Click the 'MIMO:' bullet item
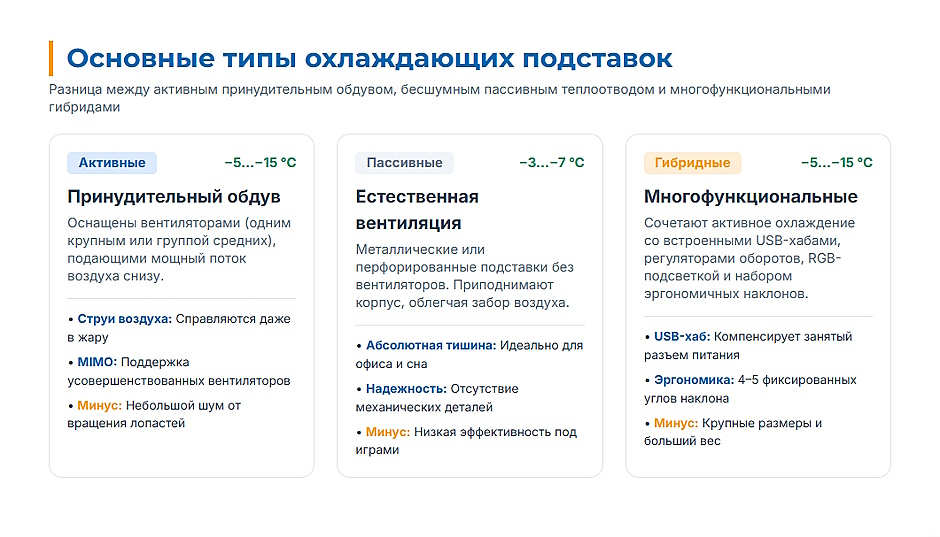This screenshot has width=940, height=537. 179,371
